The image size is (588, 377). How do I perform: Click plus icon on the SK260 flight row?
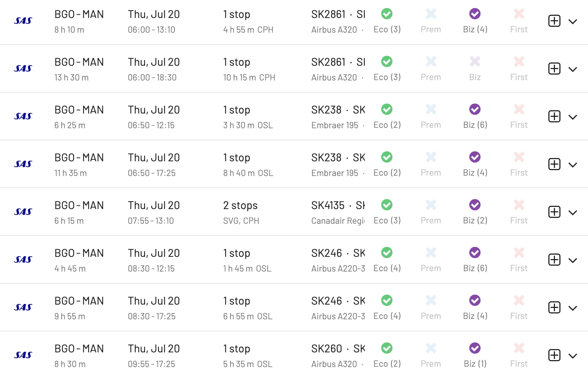554,355
